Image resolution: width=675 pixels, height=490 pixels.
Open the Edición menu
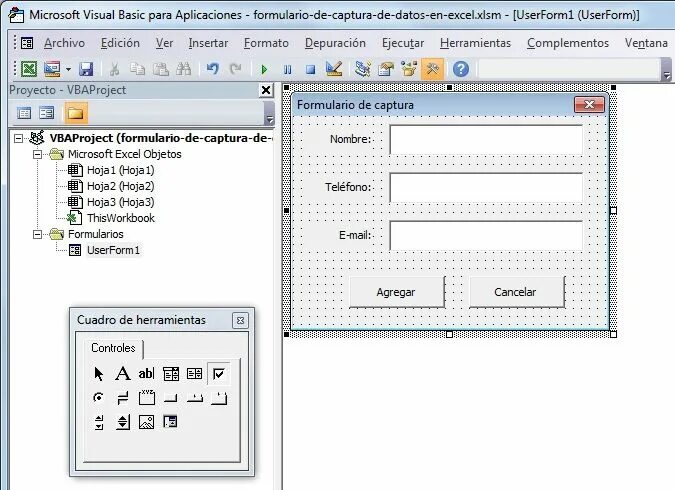[120, 43]
